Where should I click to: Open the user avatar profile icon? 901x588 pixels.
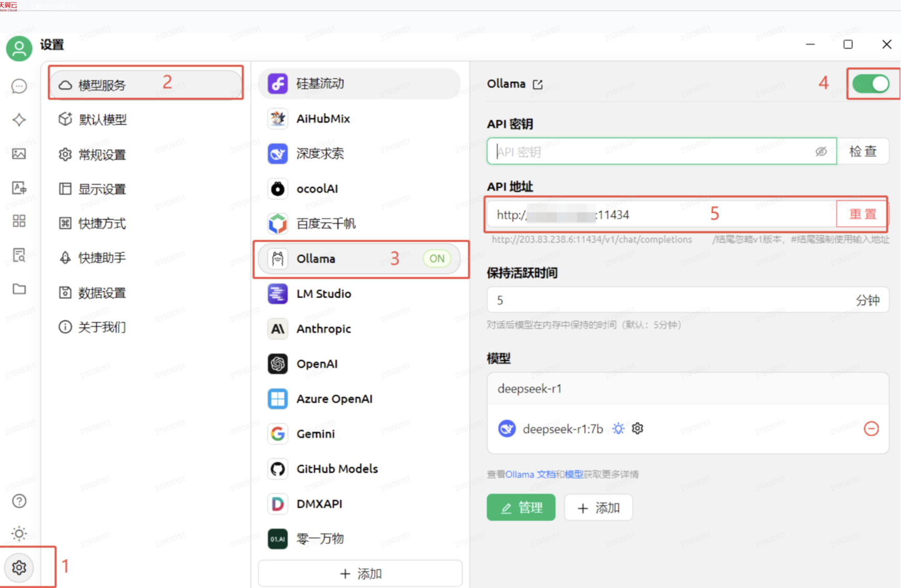19,49
